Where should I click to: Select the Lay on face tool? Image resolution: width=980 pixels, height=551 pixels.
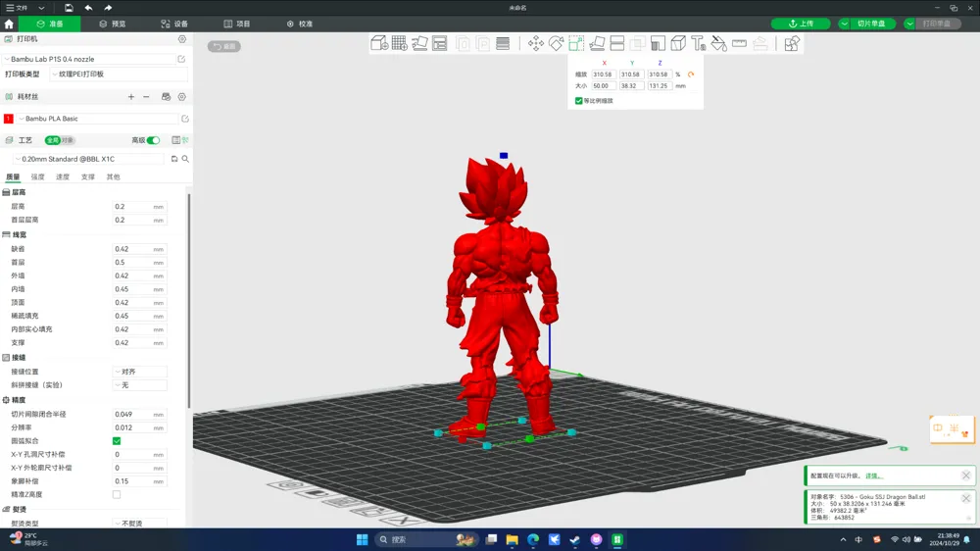point(597,43)
